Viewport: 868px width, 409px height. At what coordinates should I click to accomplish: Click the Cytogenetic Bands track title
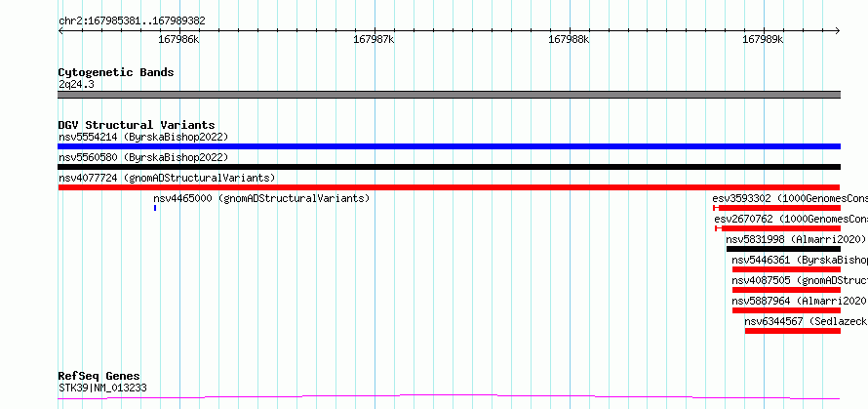click(x=116, y=72)
